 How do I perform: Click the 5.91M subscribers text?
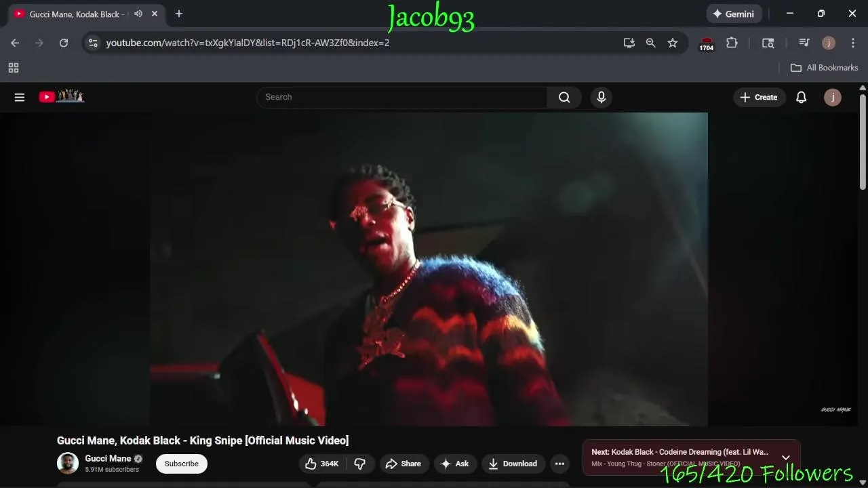tap(112, 470)
